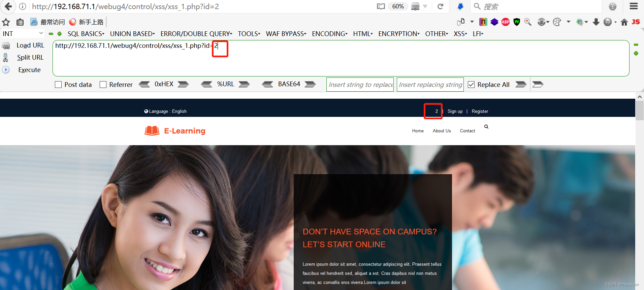Go back with the browser back arrow
The width and height of the screenshot is (644, 290).
8,6
